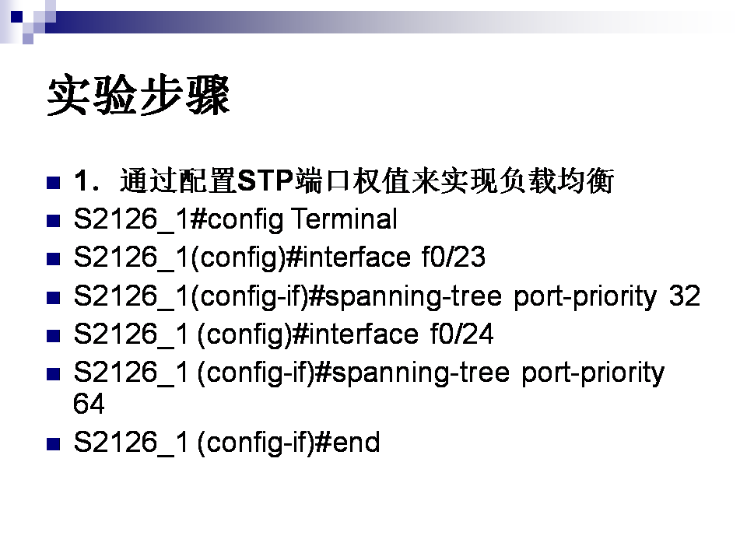Select the interface f0/23 command line
Screen dimensions: 747x560
tap(279, 258)
